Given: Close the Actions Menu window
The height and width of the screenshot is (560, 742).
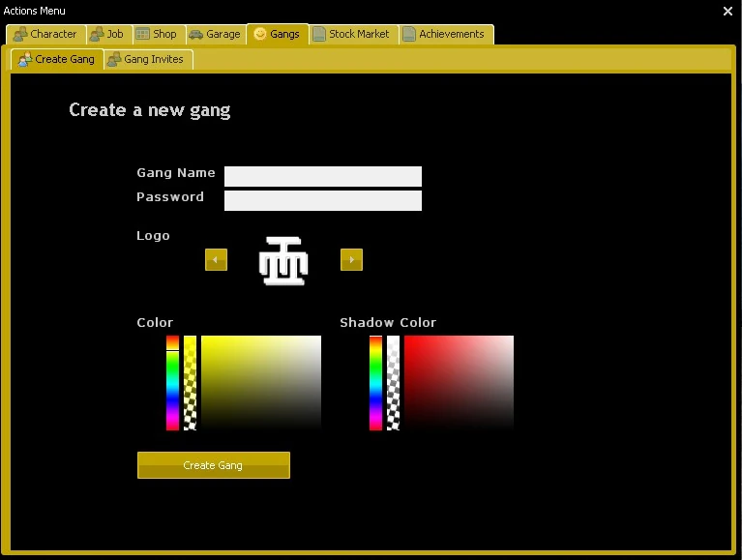Looking at the screenshot, I should coord(727,11).
